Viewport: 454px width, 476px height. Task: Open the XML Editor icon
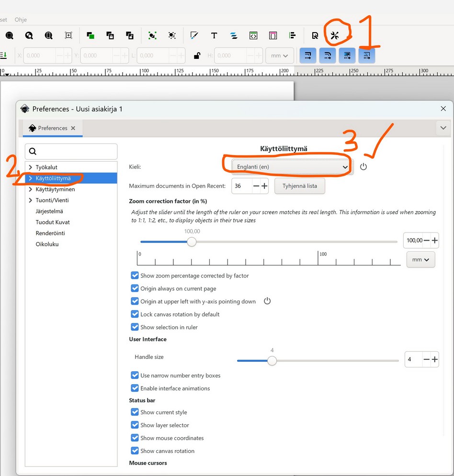[253, 35]
